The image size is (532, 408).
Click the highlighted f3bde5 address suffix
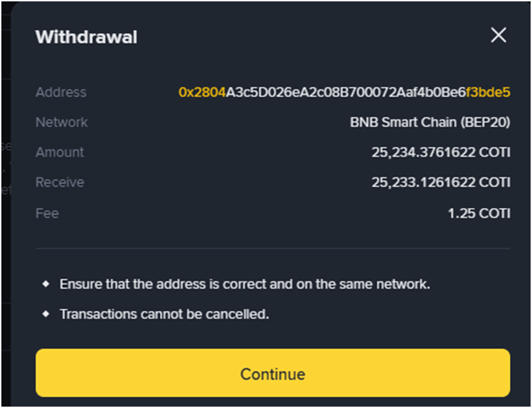[488, 92]
